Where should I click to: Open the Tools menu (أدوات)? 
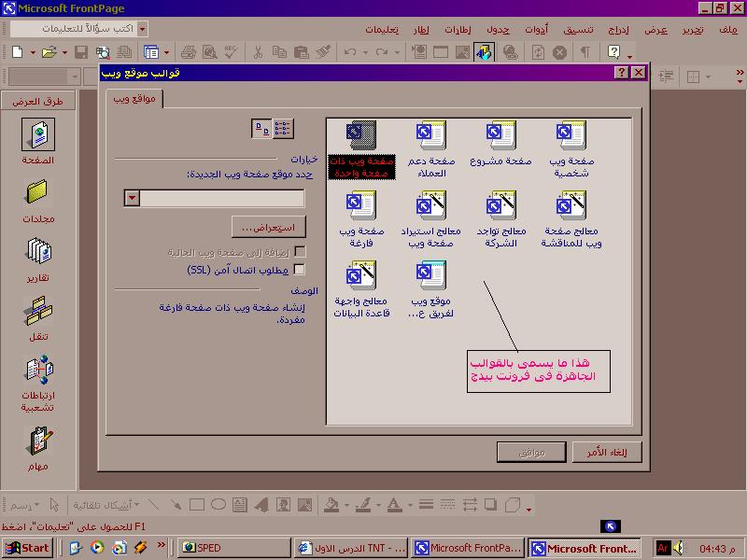(x=536, y=30)
